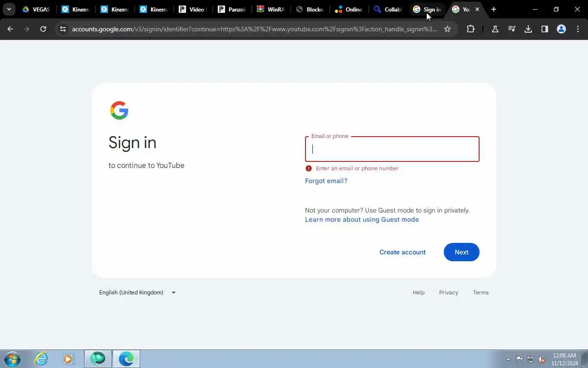View site information icon in address bar
This screenshot has width=588, height=368.
point(63,29)
